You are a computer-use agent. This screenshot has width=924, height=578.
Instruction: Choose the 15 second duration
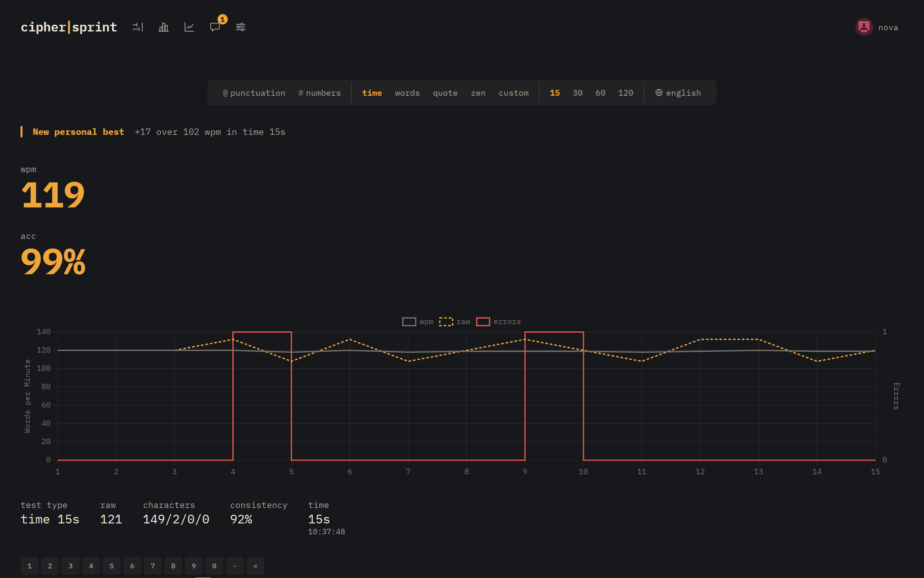click(555, 93)
